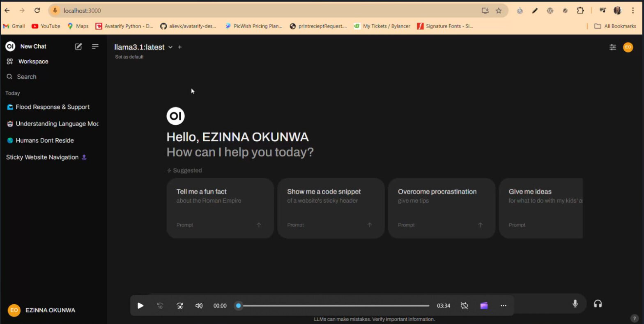Toggle the sidebar menu lines icon
The width and height of the screenshot is (644, 324).
95,47
